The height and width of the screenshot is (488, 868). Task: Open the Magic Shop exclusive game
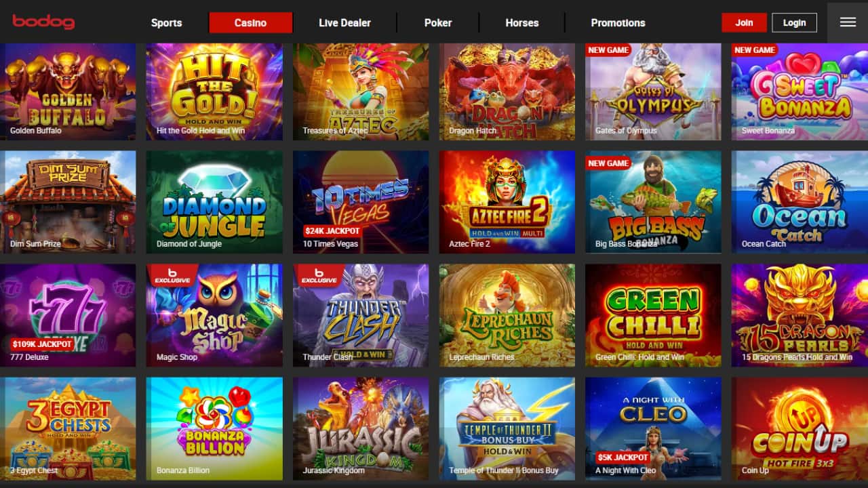tap(214, 315)
